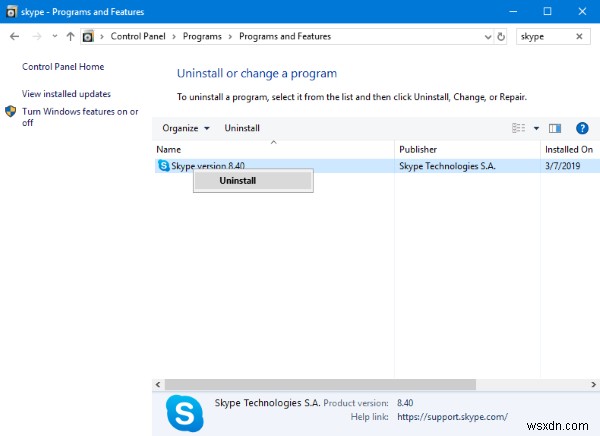Go back using the back arrow

pos(15,36)
